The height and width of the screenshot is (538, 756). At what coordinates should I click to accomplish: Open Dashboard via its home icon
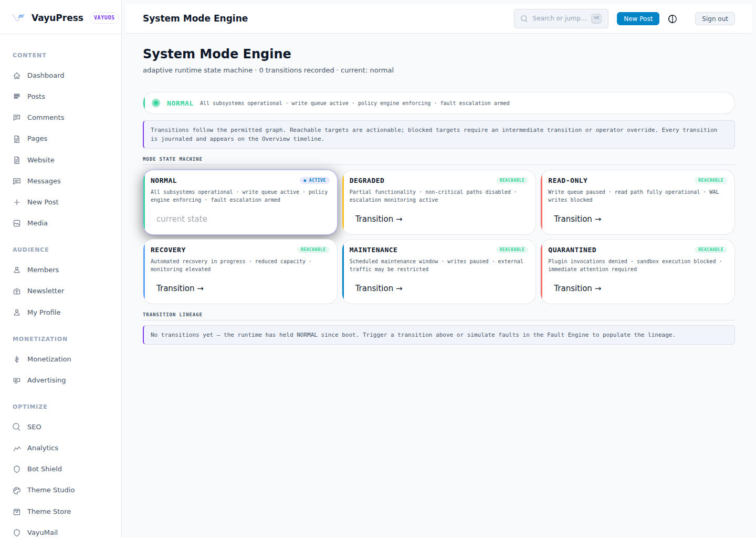point(17,76)
